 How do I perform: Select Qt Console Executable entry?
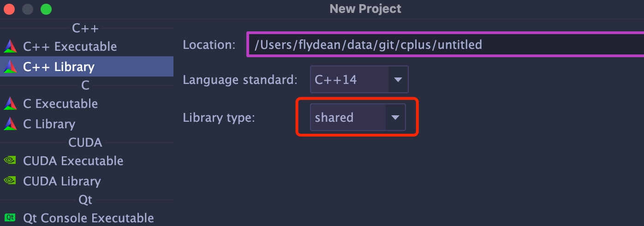pyautogui.click(x=88, y=218)
